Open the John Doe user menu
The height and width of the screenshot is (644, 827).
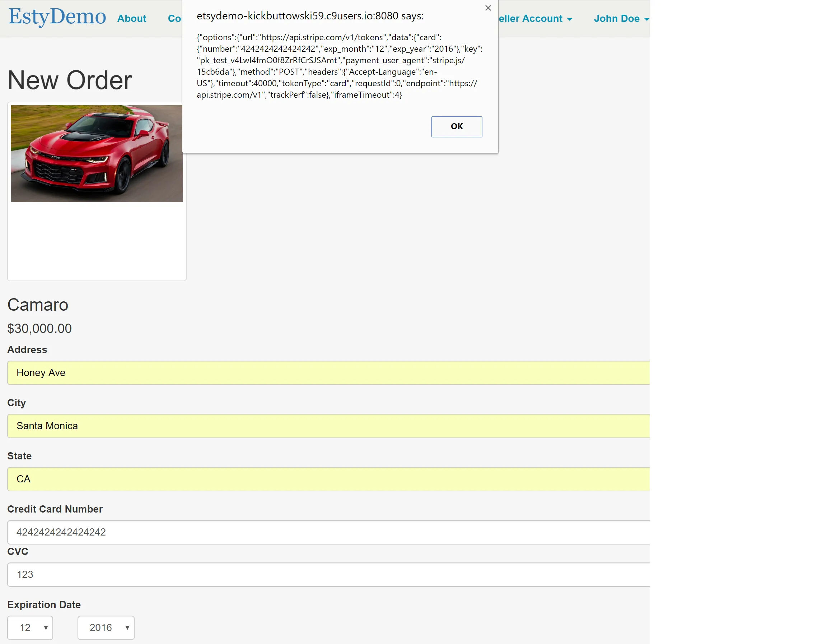click(621, 19)
